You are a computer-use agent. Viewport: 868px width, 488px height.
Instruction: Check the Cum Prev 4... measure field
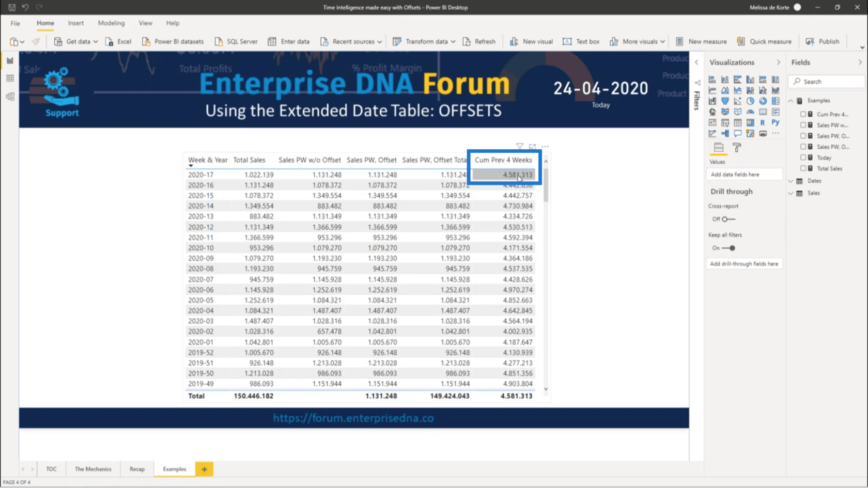click(803, 114)
